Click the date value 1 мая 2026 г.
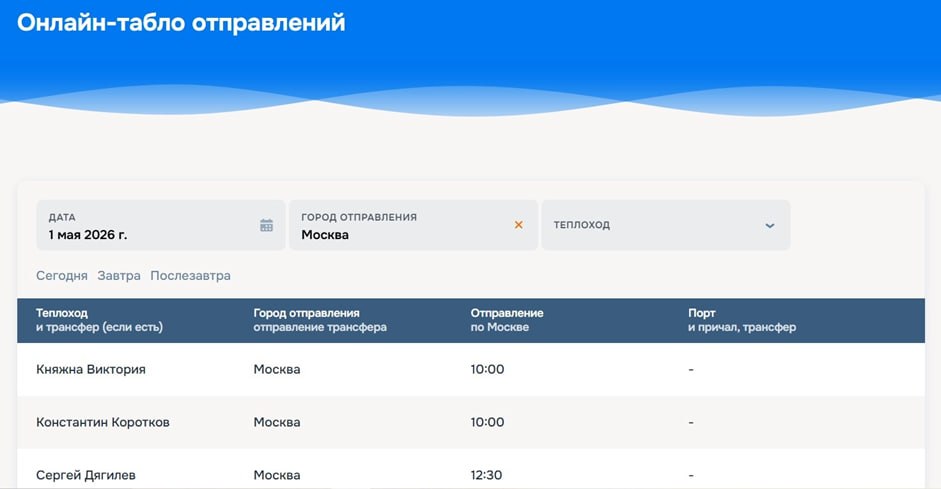The height and width of the screenshot is (489, 941). point(88,235)
